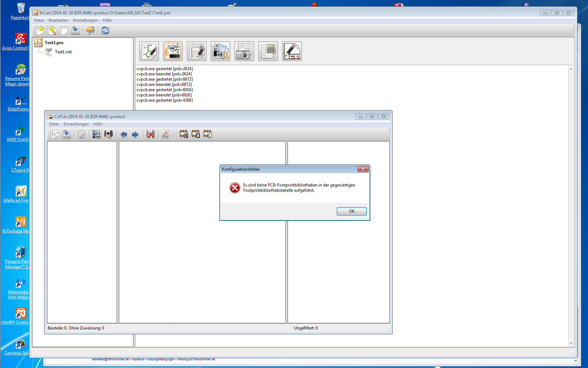Open Hilfe menu in CvPcb window

pos(98,124)
